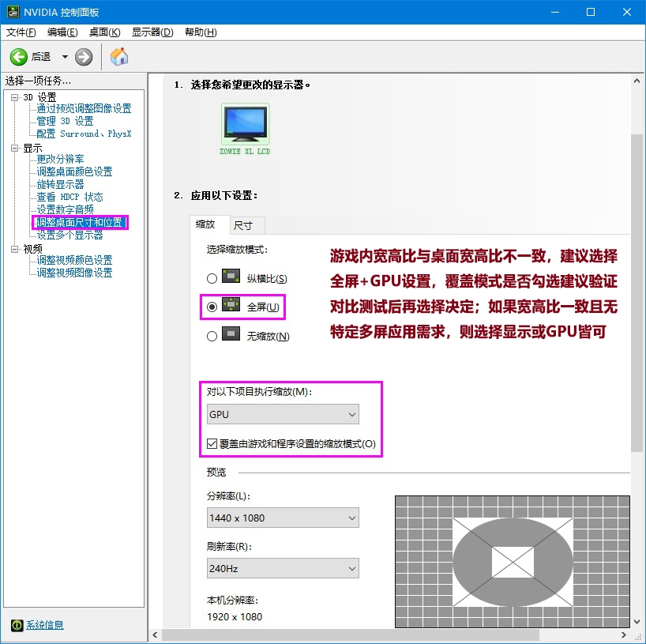Select 调整桌面尺寸和位置 task
This screenshot has width=646, height=644.
[80, 222]
